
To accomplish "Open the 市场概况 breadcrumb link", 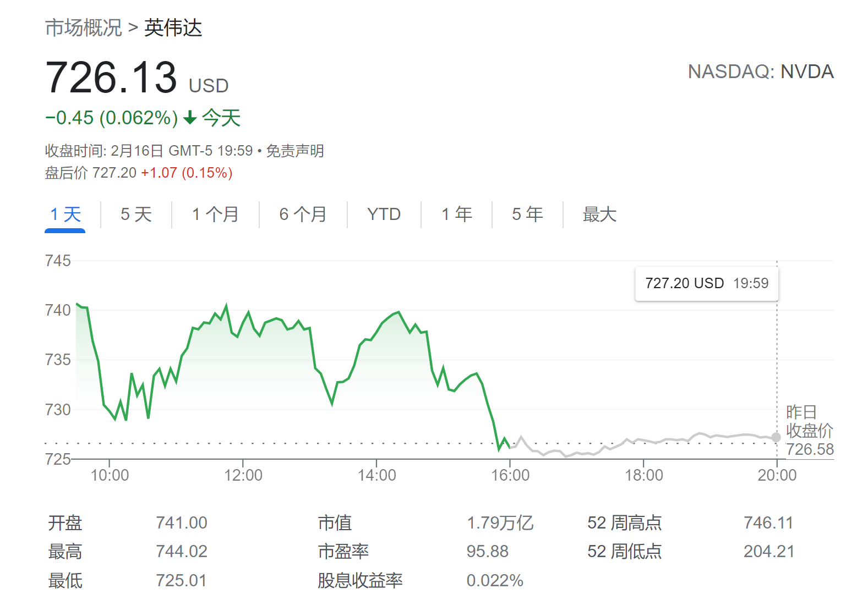I will click(83, 27).
